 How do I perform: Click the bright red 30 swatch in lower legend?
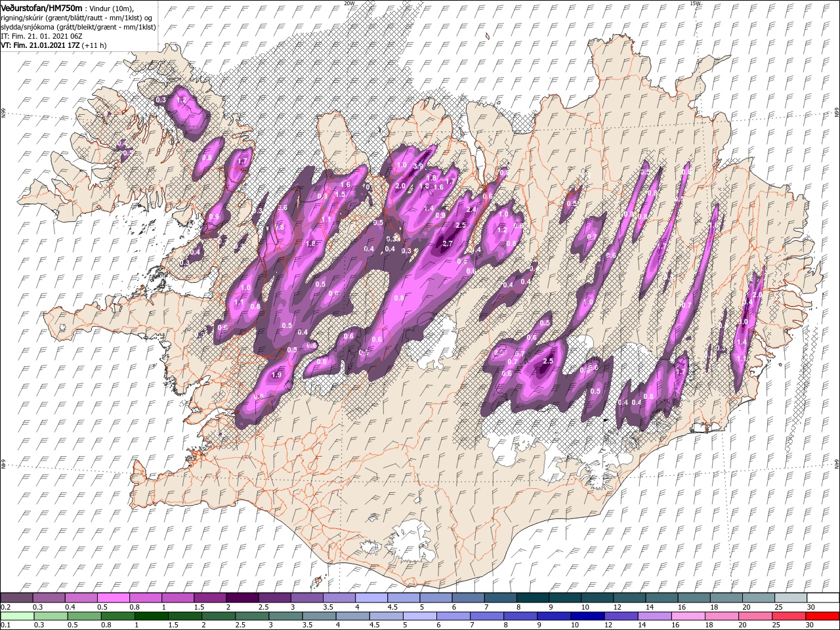[x=822, y=616]
